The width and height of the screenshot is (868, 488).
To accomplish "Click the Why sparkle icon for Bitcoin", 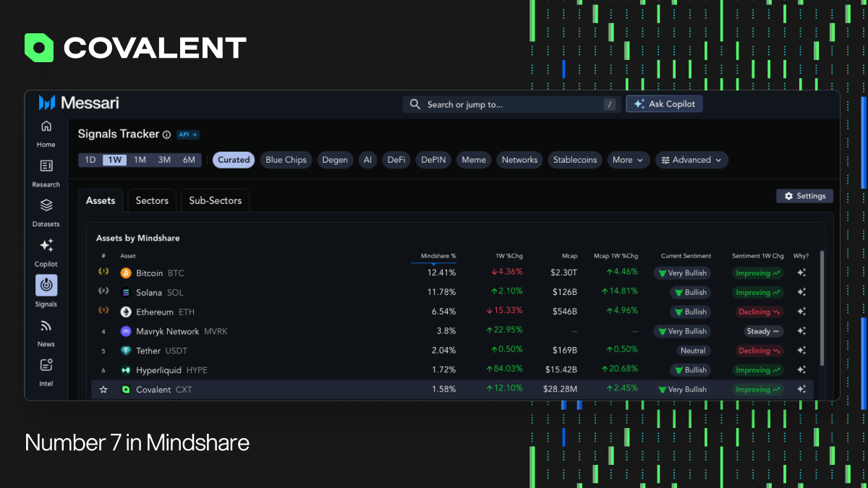I will click(801, 273).
